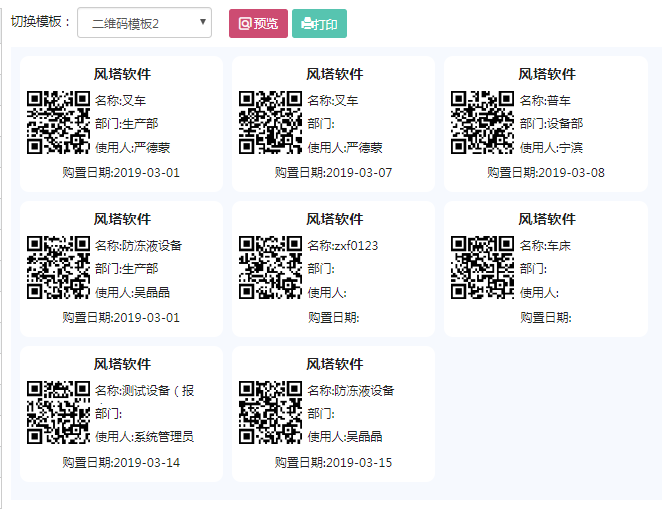Click empty 购置日期: in the 车床 card
This screenshot has height=510, width=662.
point(546,317)
